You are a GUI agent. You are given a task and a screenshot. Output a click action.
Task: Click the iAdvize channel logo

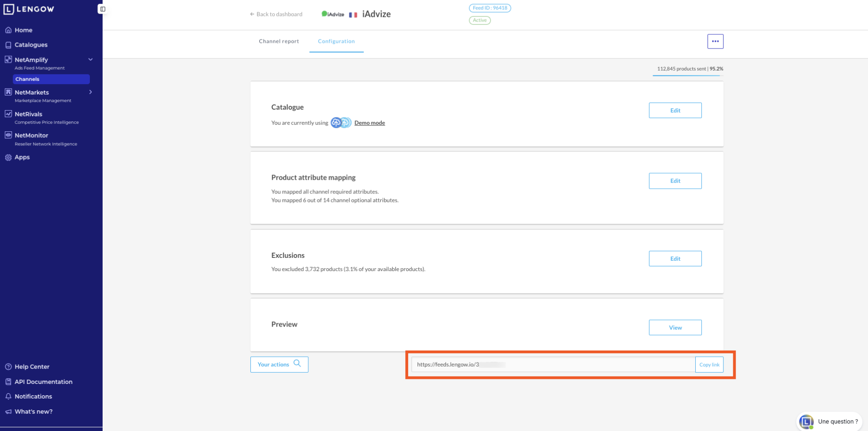(333, 14)
